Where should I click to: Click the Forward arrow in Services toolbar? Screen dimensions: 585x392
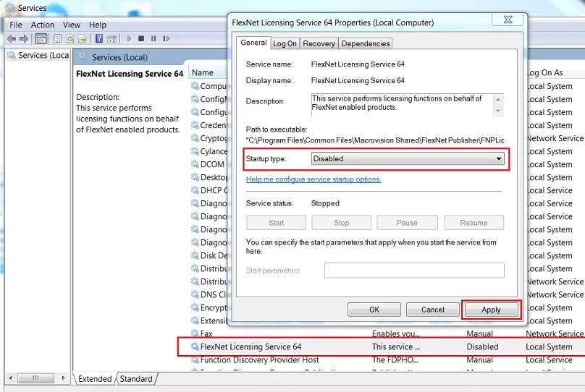point(24,38)
